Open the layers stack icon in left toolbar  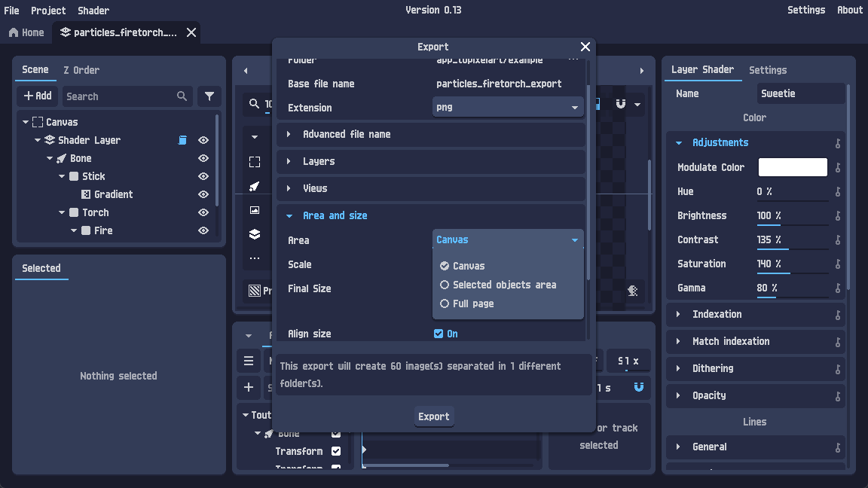[x=254, y=233]
